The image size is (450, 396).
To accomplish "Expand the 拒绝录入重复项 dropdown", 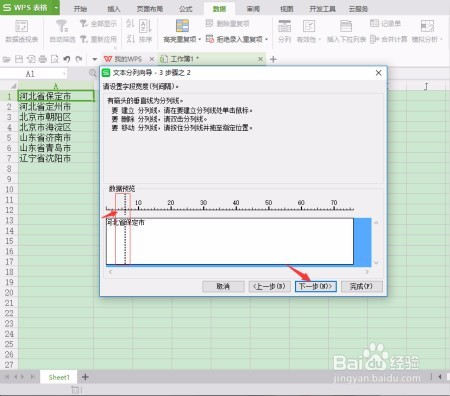I will [x=267, y=39].
